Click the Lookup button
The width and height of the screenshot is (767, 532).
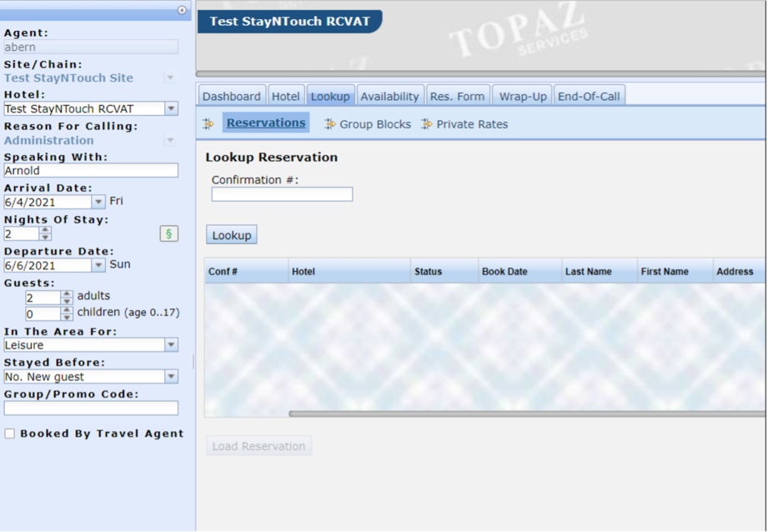pos(232,235)
